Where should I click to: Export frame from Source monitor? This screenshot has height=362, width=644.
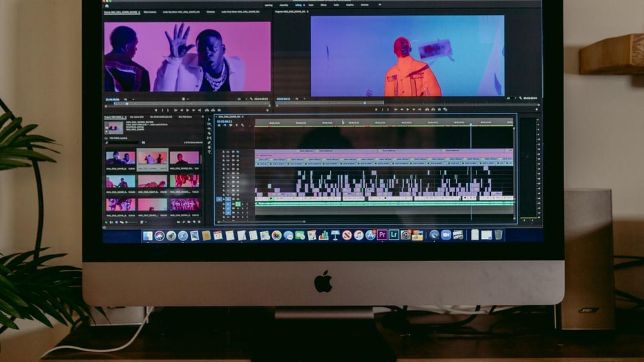point(219,110)
